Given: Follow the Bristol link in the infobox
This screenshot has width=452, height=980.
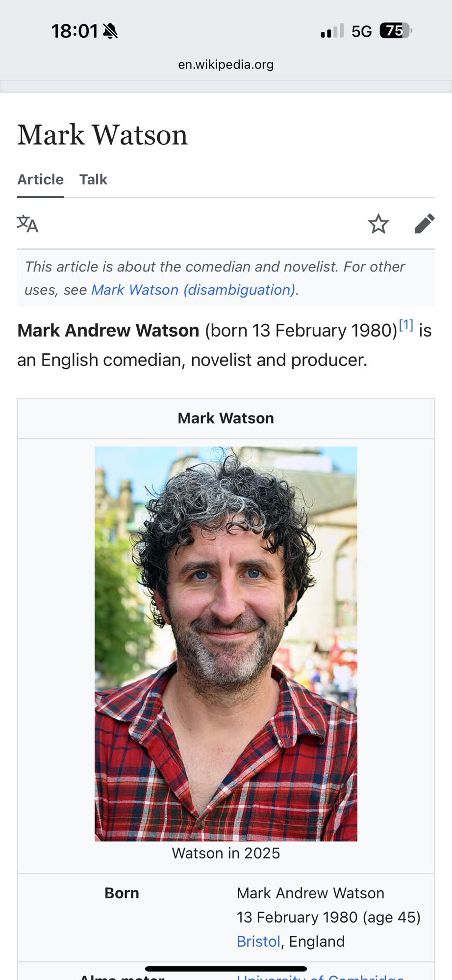Looking at the screenshot, I should (258, 941).
